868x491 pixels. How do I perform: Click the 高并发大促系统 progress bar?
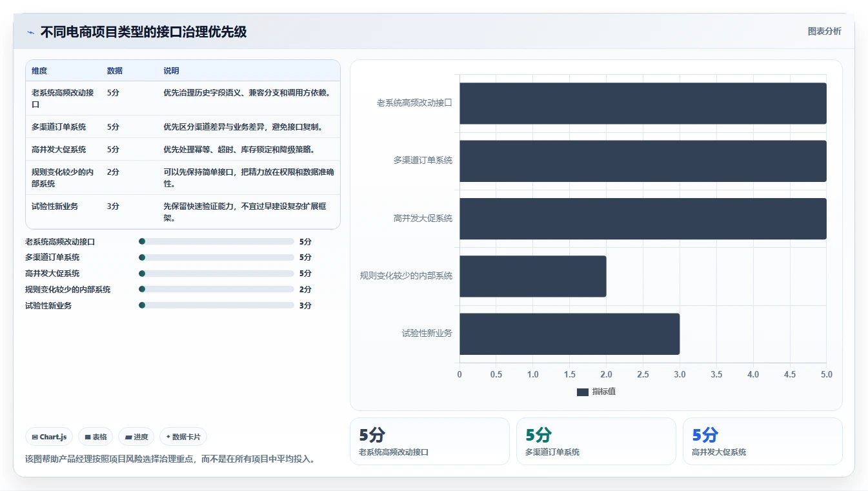click(x=216, y=274)
